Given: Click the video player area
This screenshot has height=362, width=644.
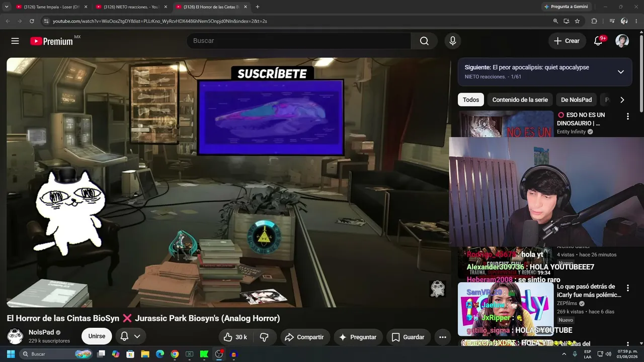Looking at the screenshot, I should click(228, 182).
